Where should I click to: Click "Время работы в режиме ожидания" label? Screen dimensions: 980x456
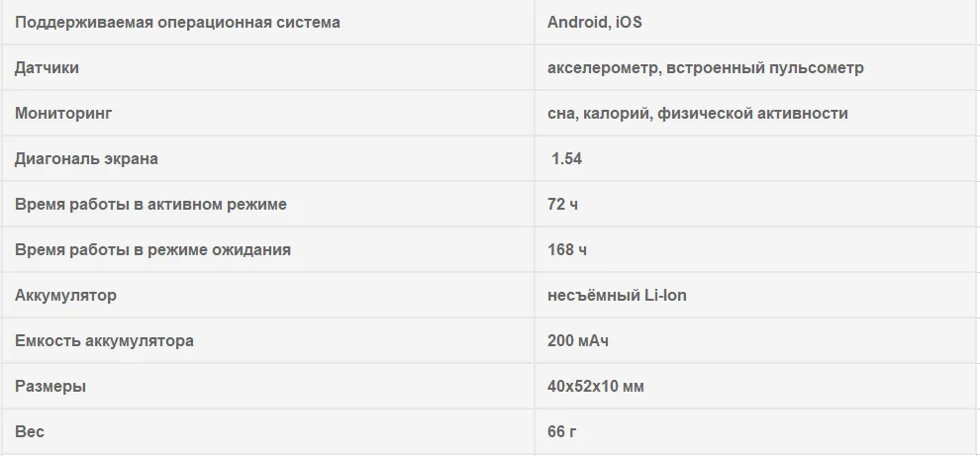point(152,250)
